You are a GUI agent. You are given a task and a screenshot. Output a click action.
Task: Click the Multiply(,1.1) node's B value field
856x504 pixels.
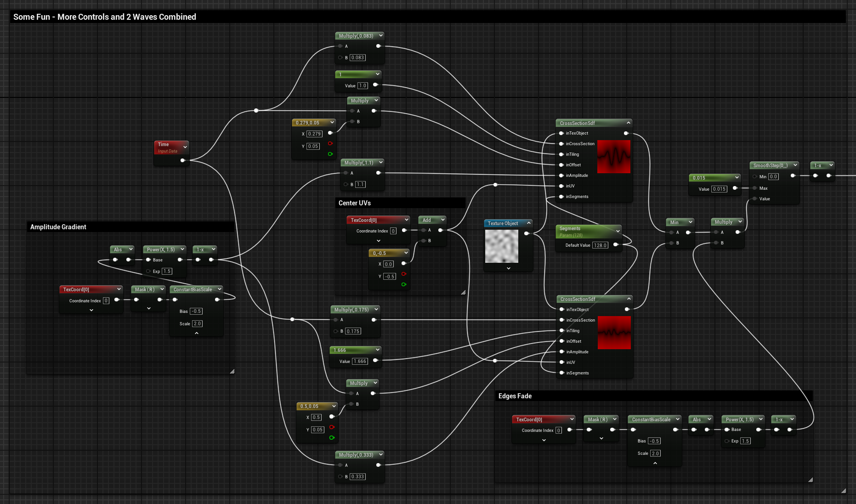click(x=360, y=185)
